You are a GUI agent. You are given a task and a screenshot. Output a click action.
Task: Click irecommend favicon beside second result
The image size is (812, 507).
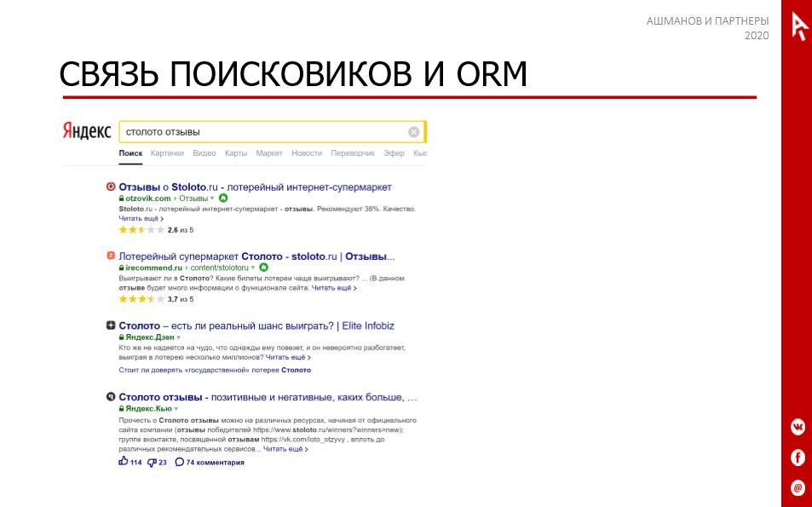[110, 256]
